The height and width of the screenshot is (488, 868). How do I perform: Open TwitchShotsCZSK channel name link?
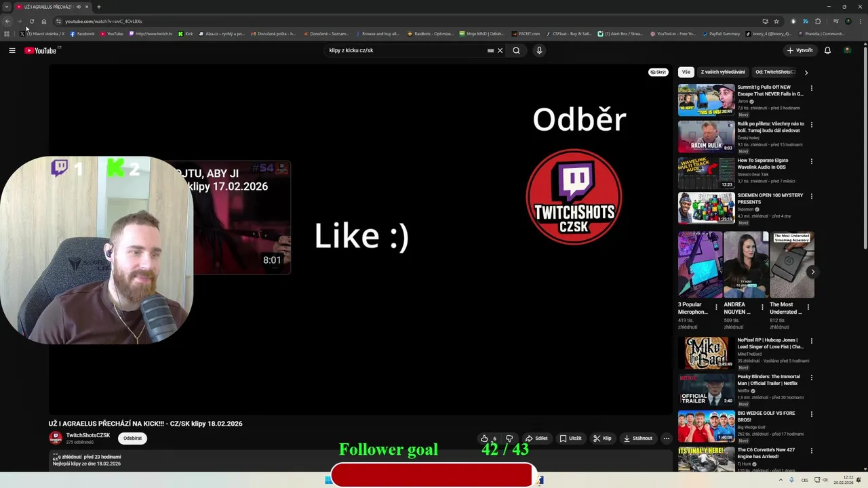coord(88,435)
